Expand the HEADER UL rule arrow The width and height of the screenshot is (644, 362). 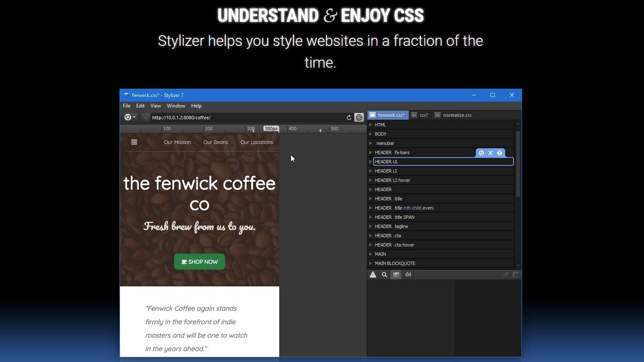[371, 162]
